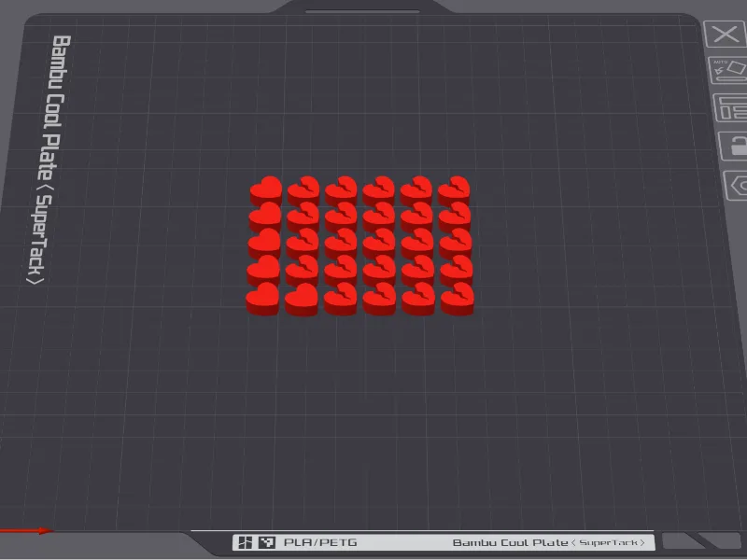
Task: Select the first broken heart in top row
Action: point(303,190)
